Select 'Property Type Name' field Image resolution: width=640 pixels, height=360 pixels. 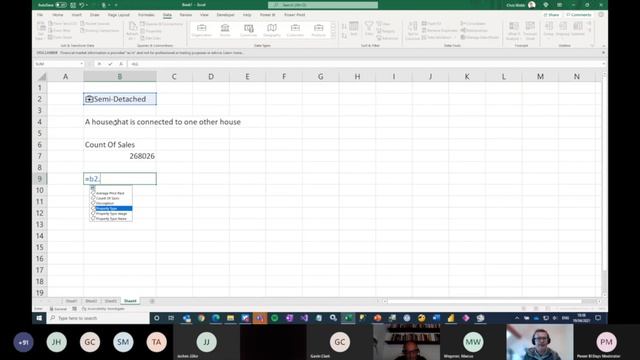pos(111,219)
